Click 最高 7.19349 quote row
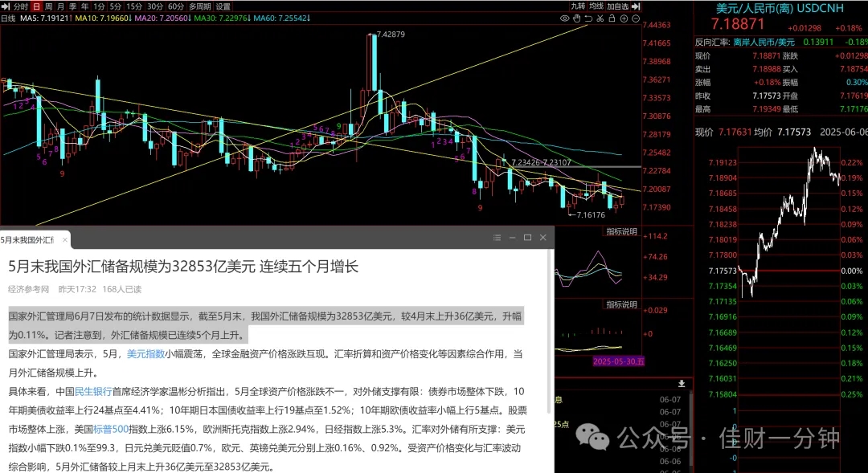The width and height of the screenshot is (868, 473). (x=738, y=109)
